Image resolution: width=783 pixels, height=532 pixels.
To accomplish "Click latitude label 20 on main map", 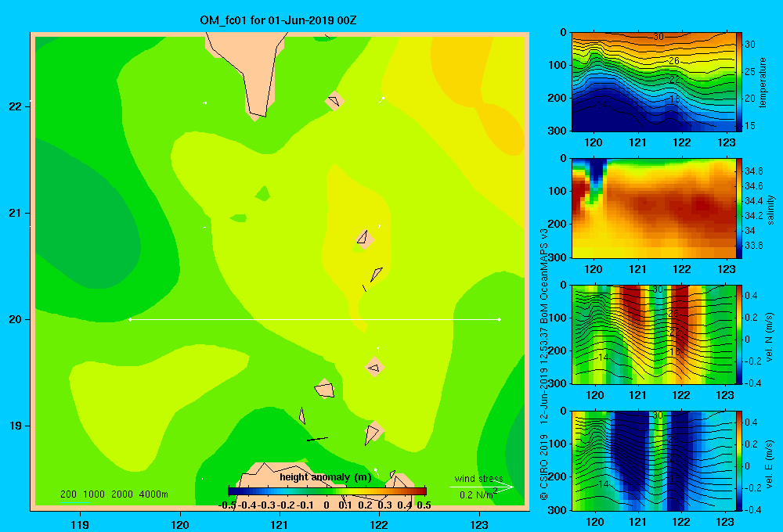I will pyautogui.click(x=15, y=319).
